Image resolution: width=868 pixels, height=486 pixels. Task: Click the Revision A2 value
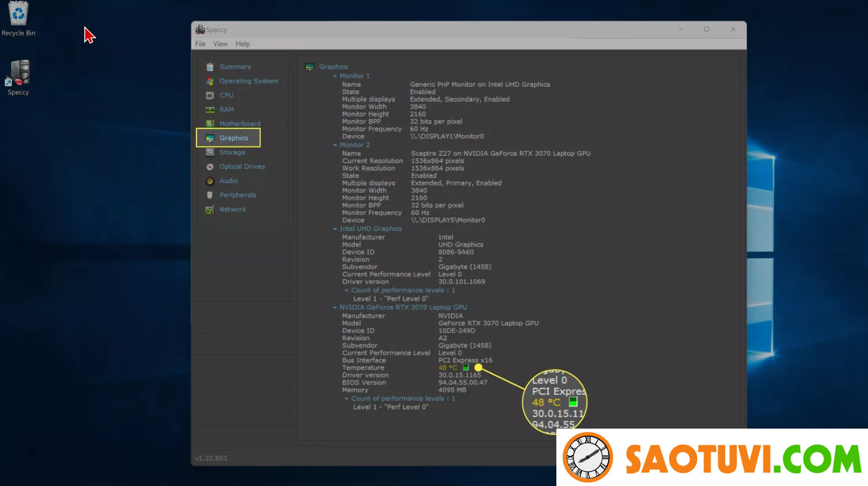point(443,338)
